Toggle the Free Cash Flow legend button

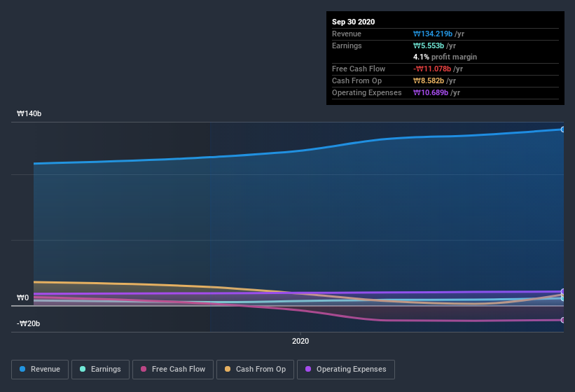point(173,370)
